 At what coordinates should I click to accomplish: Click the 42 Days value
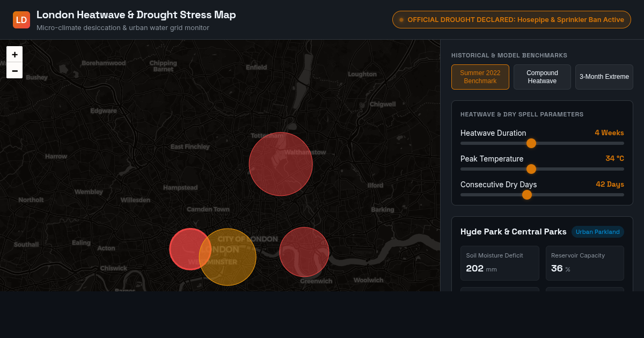pyautogui.click(x=610, y=184)
